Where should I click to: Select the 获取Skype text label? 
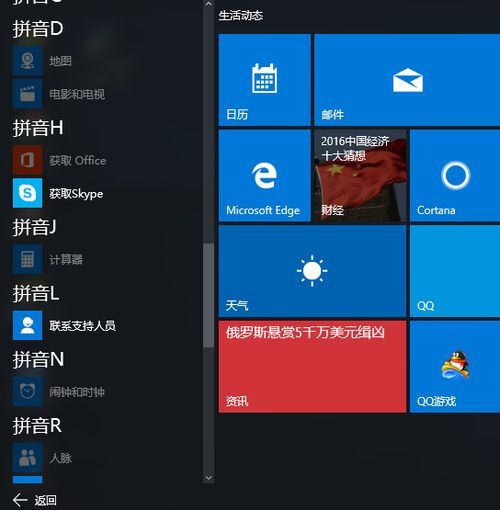tap(76, 194)
